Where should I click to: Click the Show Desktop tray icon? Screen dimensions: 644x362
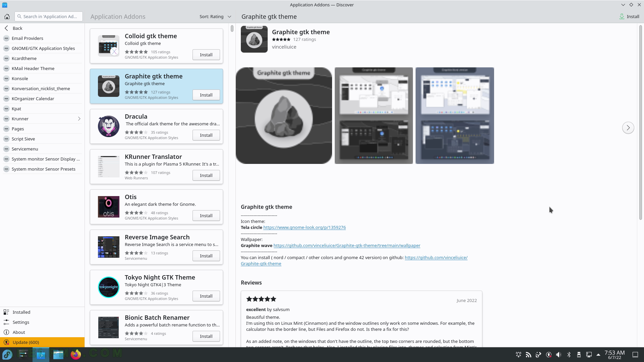[635, 355]
